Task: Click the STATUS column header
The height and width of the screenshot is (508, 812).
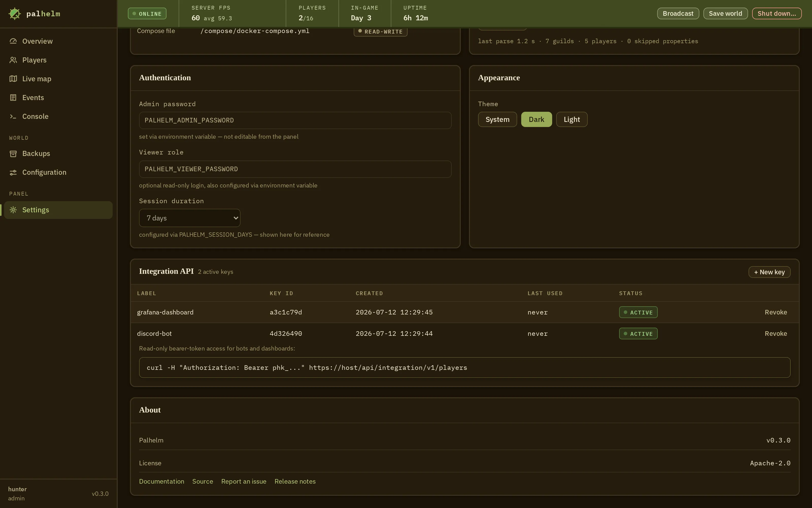Action: coord(631,293)
